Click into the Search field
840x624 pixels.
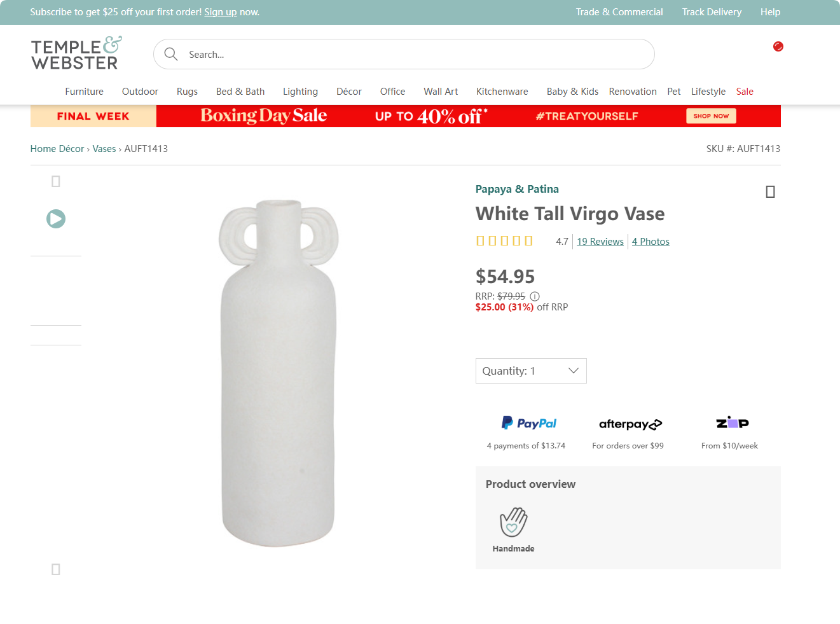(413, 55)
